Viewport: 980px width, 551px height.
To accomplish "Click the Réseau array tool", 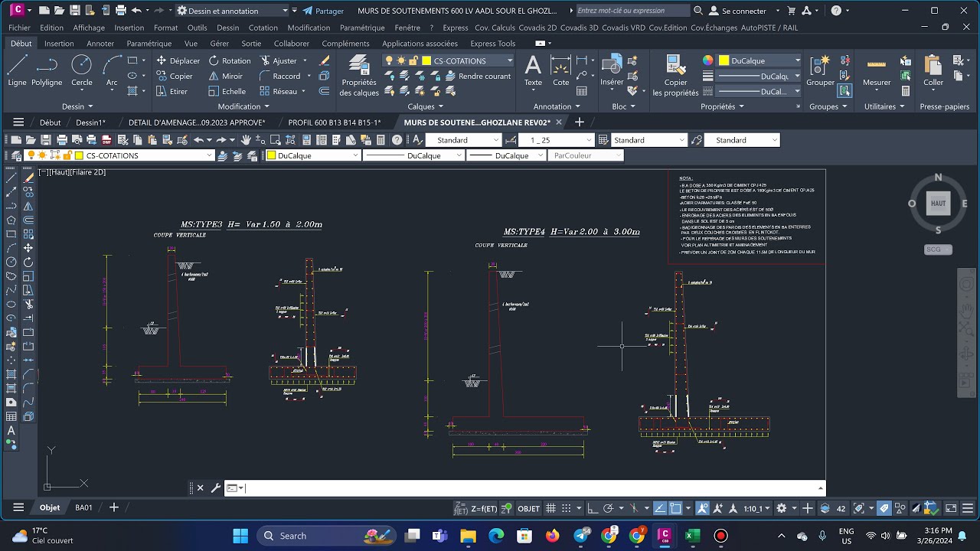I will tap(278, 91).
